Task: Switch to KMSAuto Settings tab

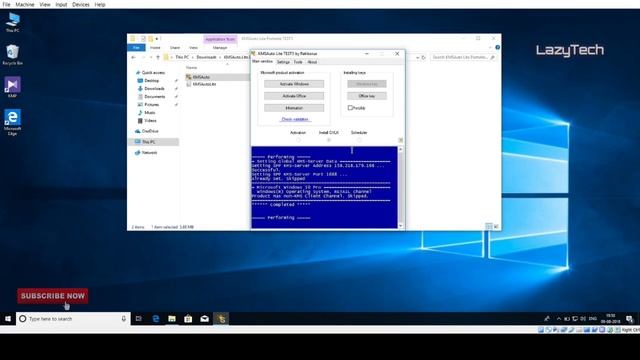Action: coord(283,62)
